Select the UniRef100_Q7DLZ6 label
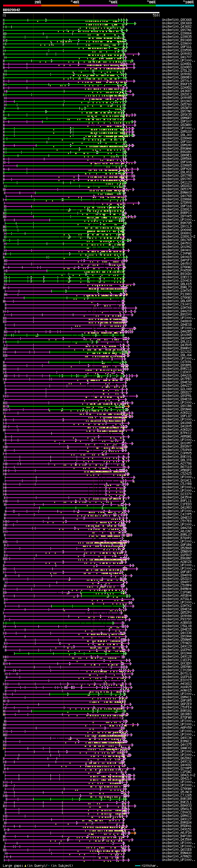The width and height of the screenshot is (197, 868). coord(177,71)
